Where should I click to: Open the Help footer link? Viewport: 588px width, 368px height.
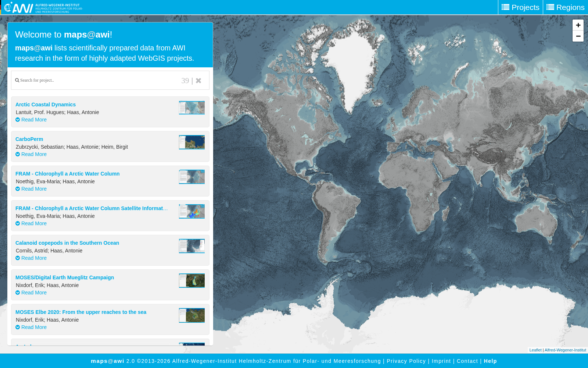[x=490, y=361]
